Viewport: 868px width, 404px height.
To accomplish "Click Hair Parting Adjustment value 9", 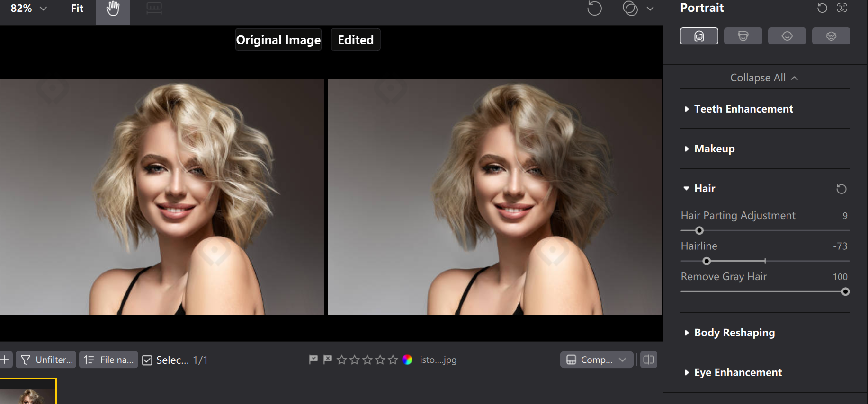I will click(x=845, y=216).
